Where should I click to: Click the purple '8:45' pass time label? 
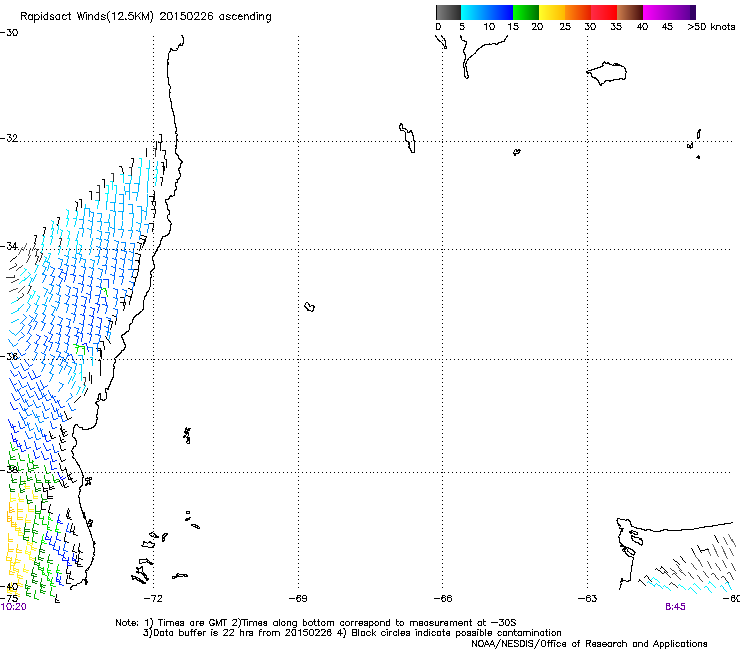[x=675, y=607]
